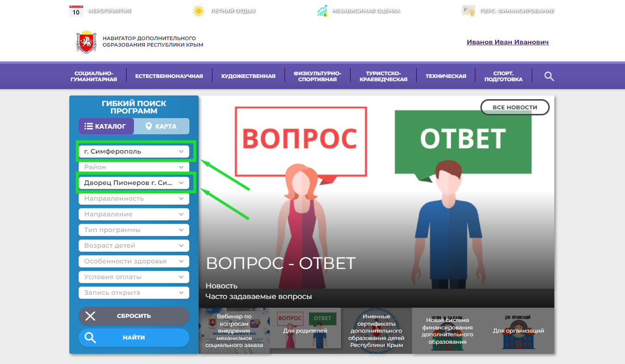The image size is (625, 364).
Task: Open the Для родителей news thumbnail
Action: coord(305,331)
